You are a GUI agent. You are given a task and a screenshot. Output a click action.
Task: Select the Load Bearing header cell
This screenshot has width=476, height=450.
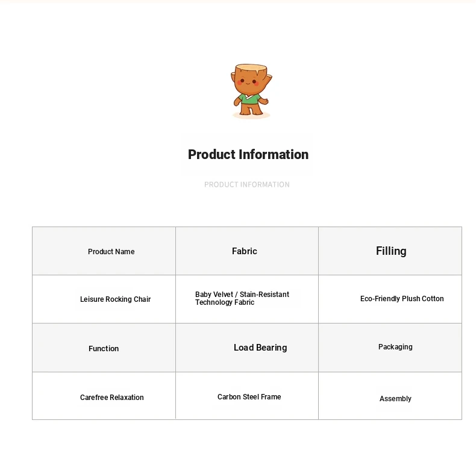pyautogui.click(x=247, y=348)
